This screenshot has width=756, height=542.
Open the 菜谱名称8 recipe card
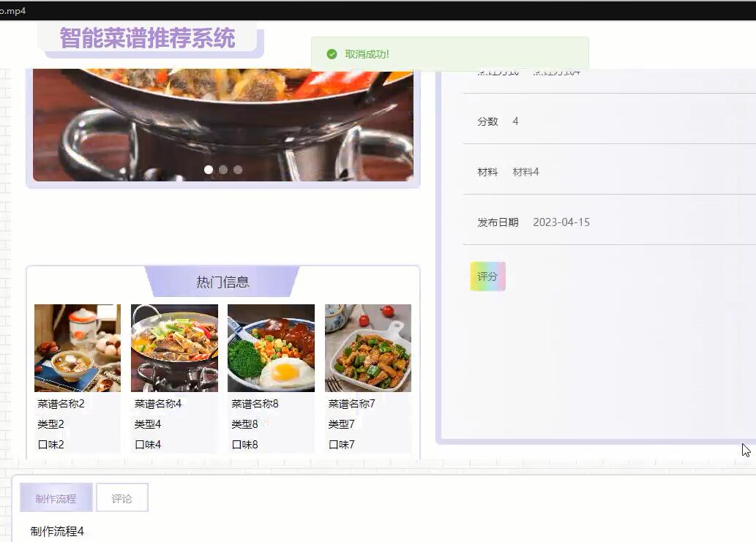pyautogui.click(x=271, y=347)
